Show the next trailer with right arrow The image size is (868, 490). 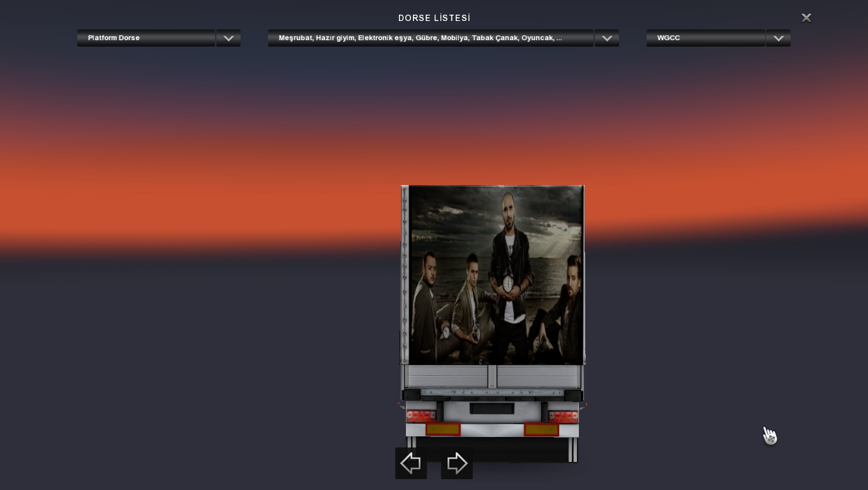457,463
